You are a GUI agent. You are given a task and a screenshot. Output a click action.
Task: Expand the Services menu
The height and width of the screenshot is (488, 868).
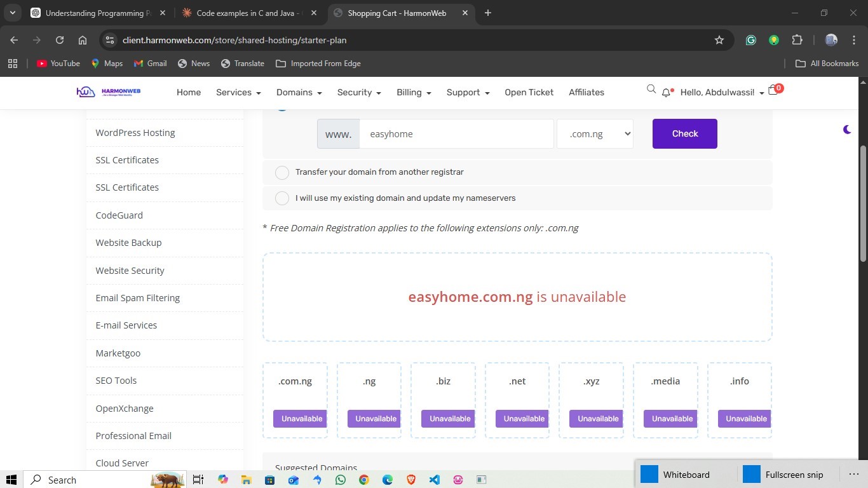point(238,92)
